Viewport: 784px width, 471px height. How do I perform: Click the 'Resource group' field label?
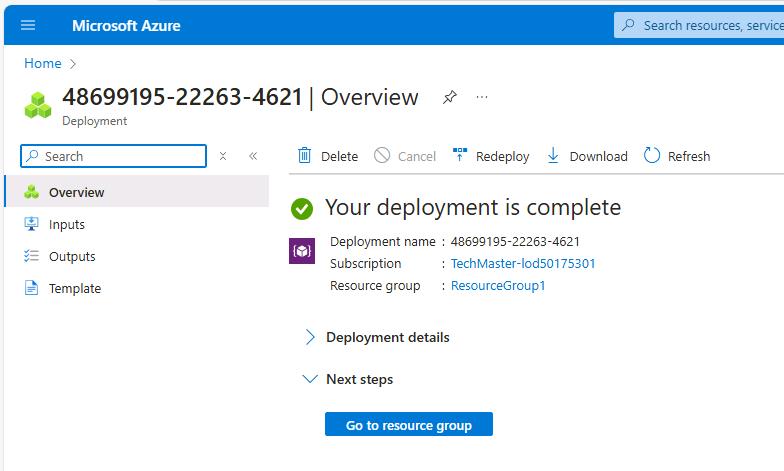(375, 286)
